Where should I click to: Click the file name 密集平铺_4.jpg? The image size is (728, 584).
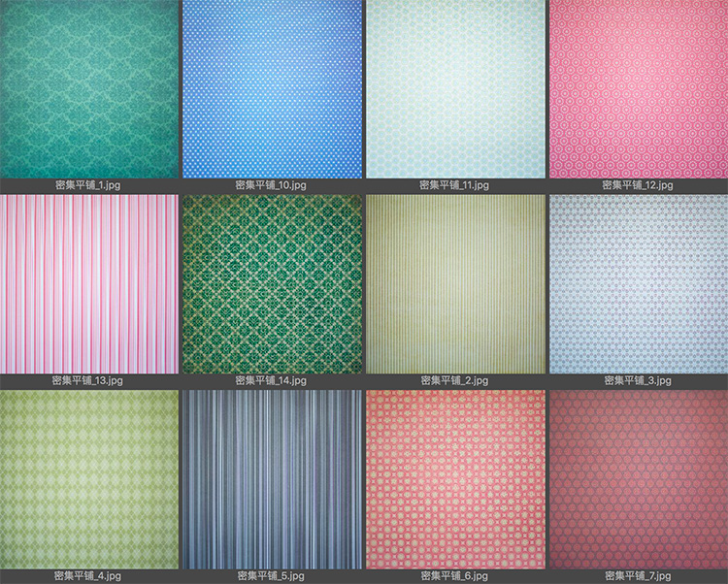[87, 575]
